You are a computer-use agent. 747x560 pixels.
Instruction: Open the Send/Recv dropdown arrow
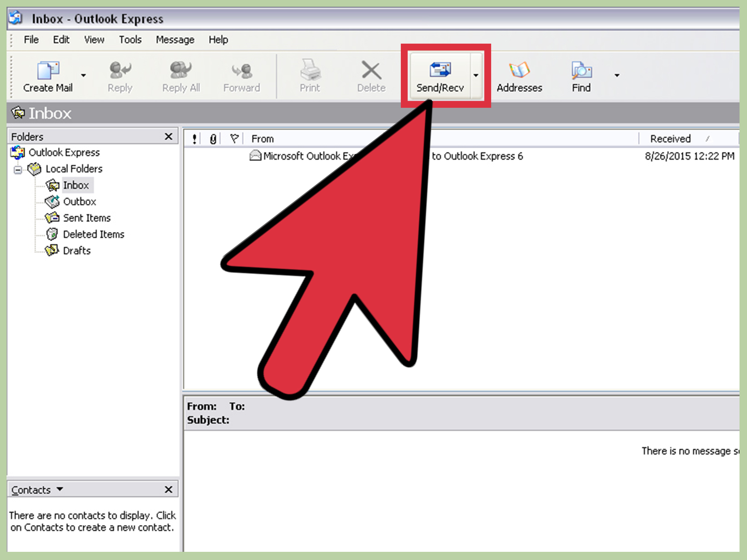pos(476,75)
